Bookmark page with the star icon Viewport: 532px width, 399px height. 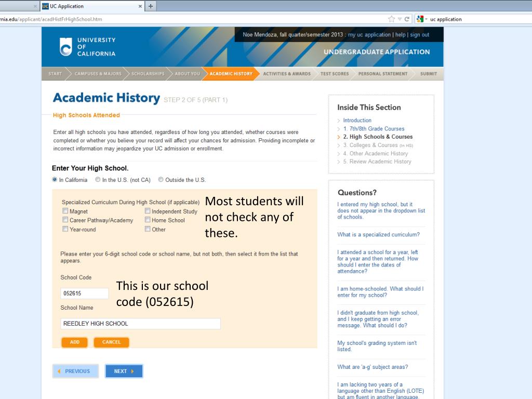pyautogui.click(x=392, y=19)
